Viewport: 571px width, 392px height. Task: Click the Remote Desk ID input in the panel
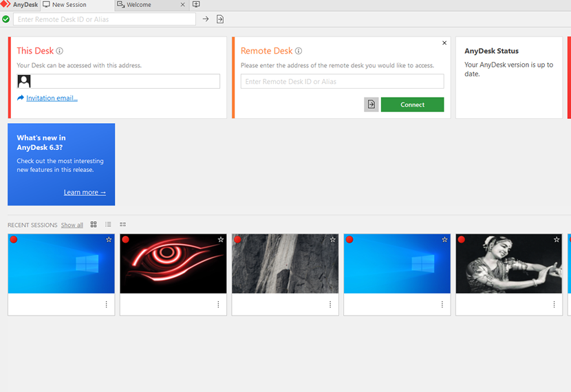pos(343,82)
